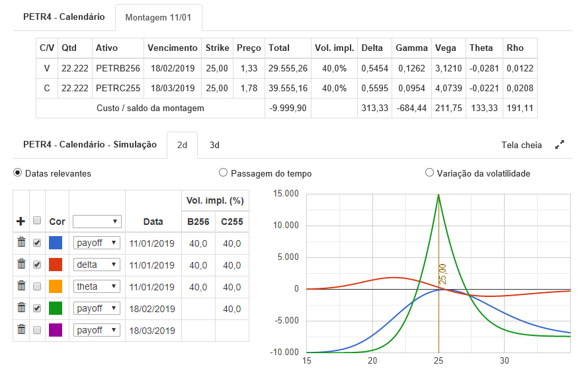Viewport: 588px width, 373px height.
Task: Expand the header column type dropdown
Action: tap(97, 222)
